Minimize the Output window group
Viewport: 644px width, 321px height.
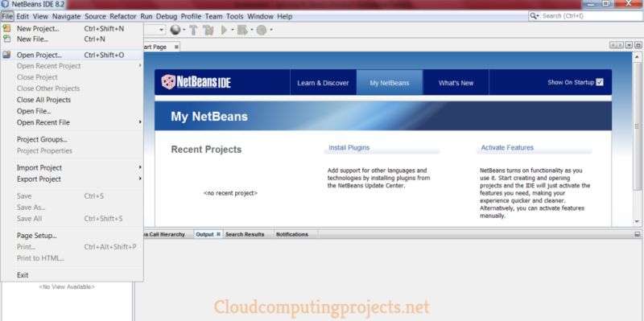(637, 234)
